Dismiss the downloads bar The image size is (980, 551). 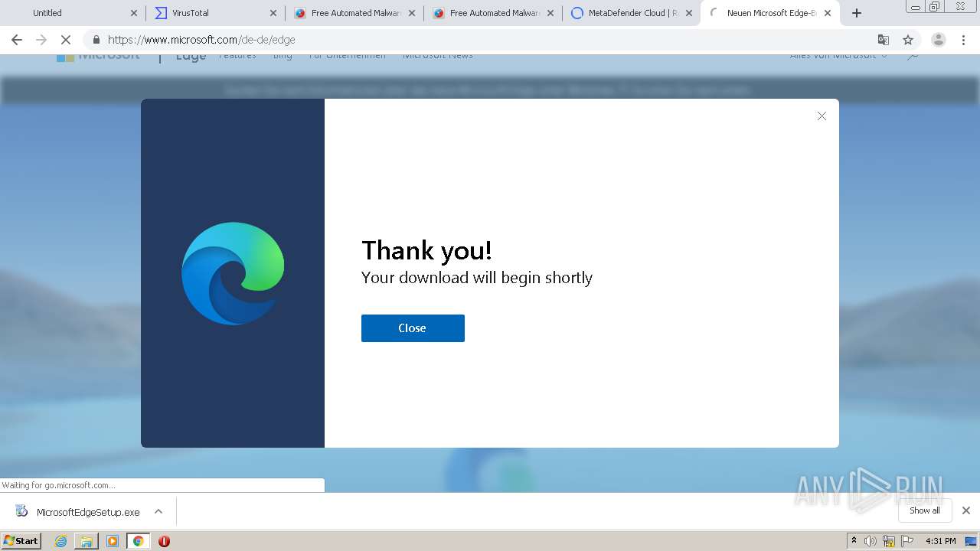966,510
